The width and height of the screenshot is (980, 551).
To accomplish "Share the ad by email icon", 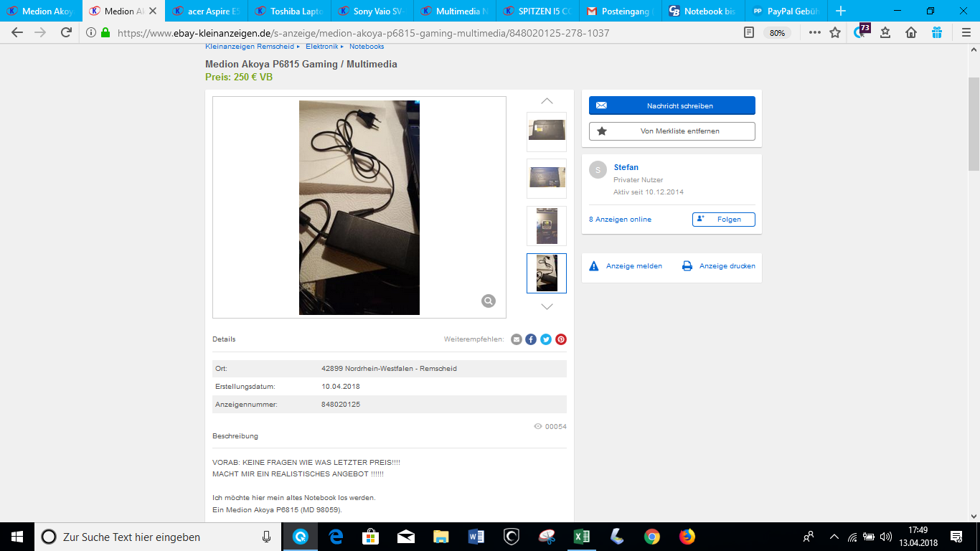I will point(517,339).
